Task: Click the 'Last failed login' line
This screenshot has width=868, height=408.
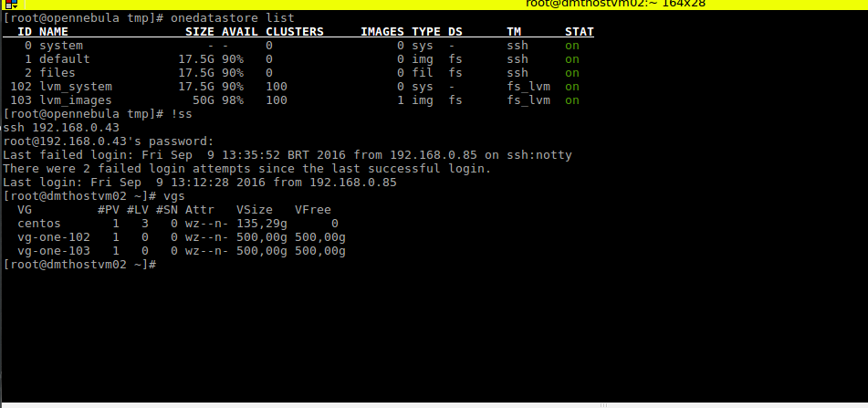Action: [x=288, y=155]
